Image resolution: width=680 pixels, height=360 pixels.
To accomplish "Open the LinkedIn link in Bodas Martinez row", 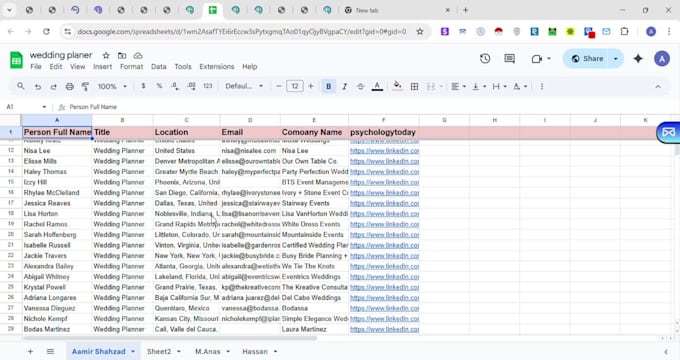I will click(x=385, y=330).
